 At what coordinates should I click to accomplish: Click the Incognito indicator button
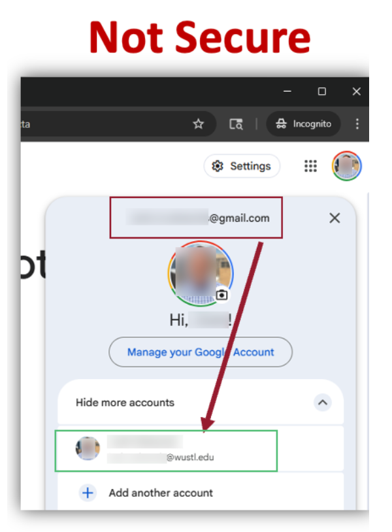304,124
